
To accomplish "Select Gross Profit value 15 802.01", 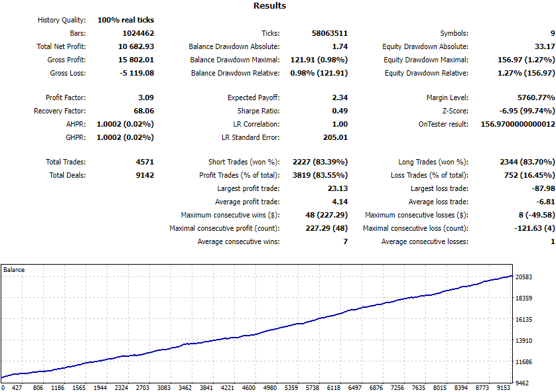I will (x=136, y=60).
